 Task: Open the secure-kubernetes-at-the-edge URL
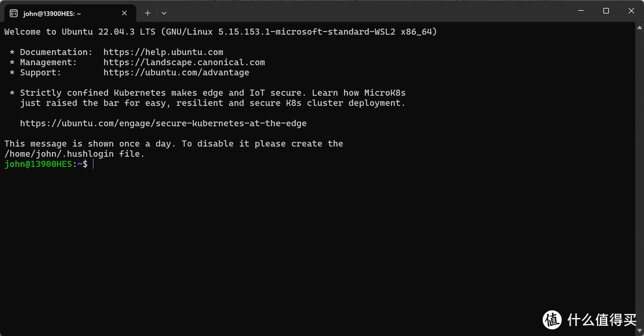163,124
